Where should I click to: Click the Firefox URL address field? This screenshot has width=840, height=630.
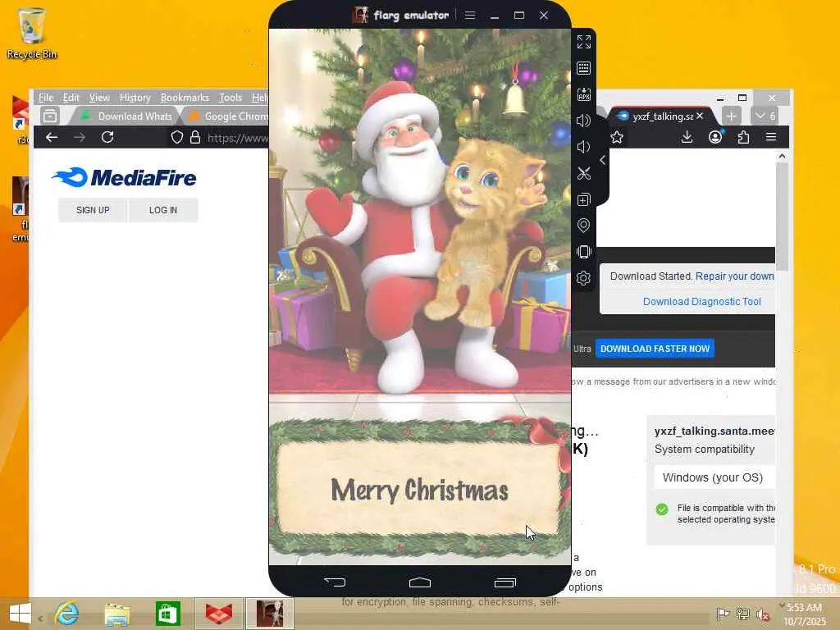click(237, 138)
